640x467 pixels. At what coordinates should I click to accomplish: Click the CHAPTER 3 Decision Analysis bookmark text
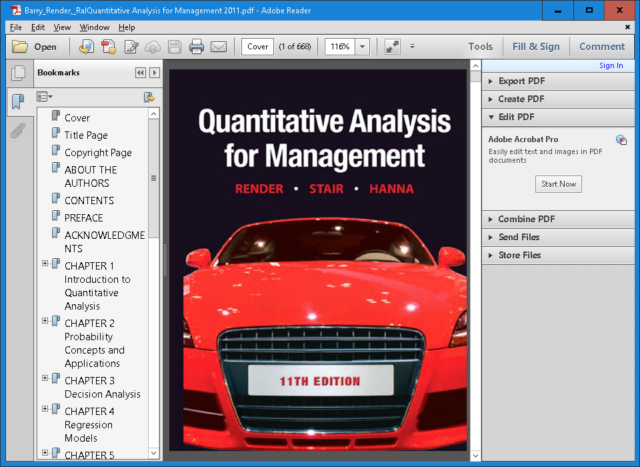[x=102, y=387]
